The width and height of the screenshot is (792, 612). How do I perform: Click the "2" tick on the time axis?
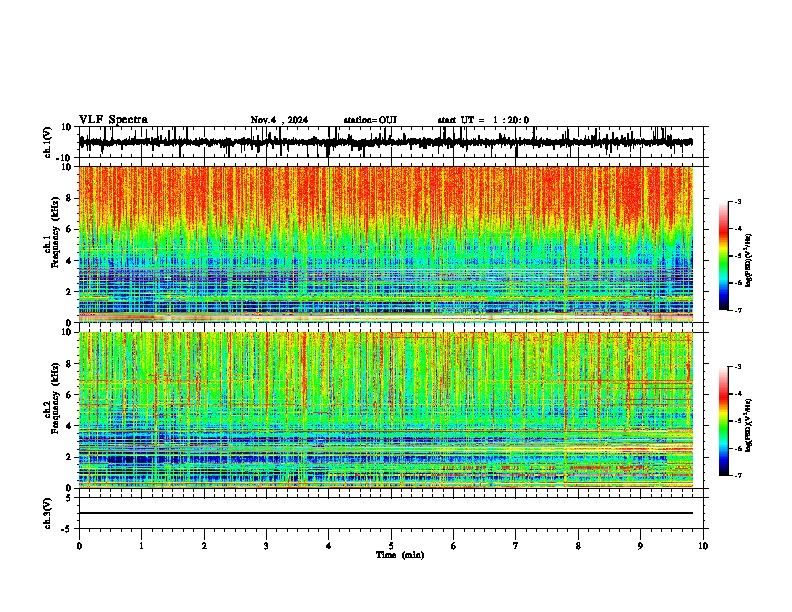204,546
